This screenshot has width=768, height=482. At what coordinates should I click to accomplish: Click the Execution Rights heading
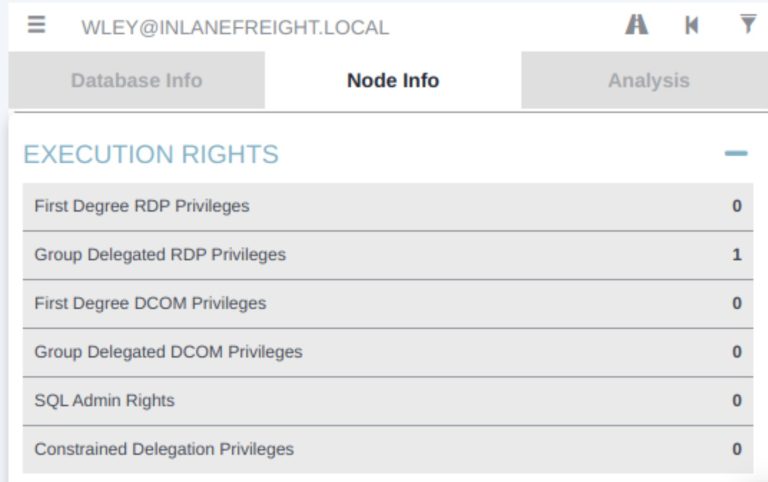click(x=151, y=155)
